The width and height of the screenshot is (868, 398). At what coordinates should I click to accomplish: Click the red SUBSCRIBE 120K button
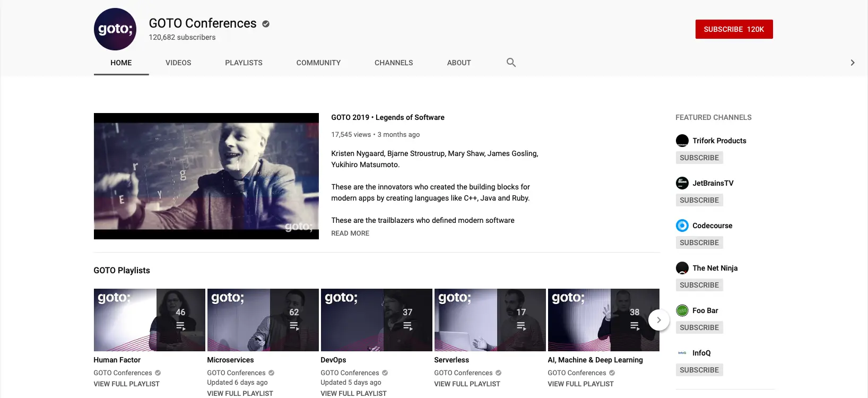click(734, 29)
